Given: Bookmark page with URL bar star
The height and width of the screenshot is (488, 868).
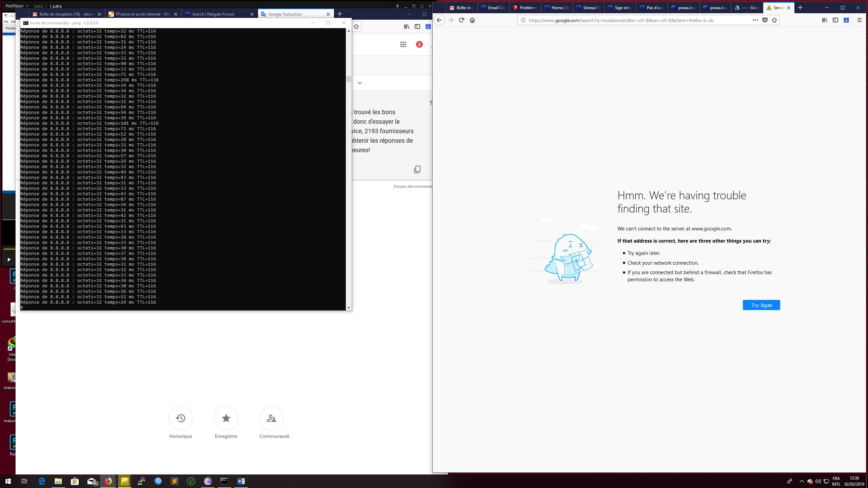Looking at the screenshot, I should pos(774,20).
